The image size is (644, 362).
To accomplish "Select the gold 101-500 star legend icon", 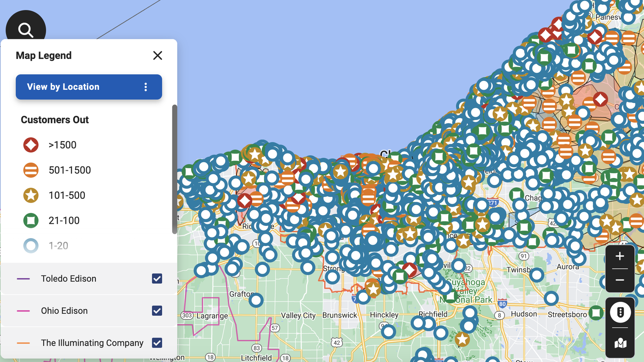I will coord(31,195).
